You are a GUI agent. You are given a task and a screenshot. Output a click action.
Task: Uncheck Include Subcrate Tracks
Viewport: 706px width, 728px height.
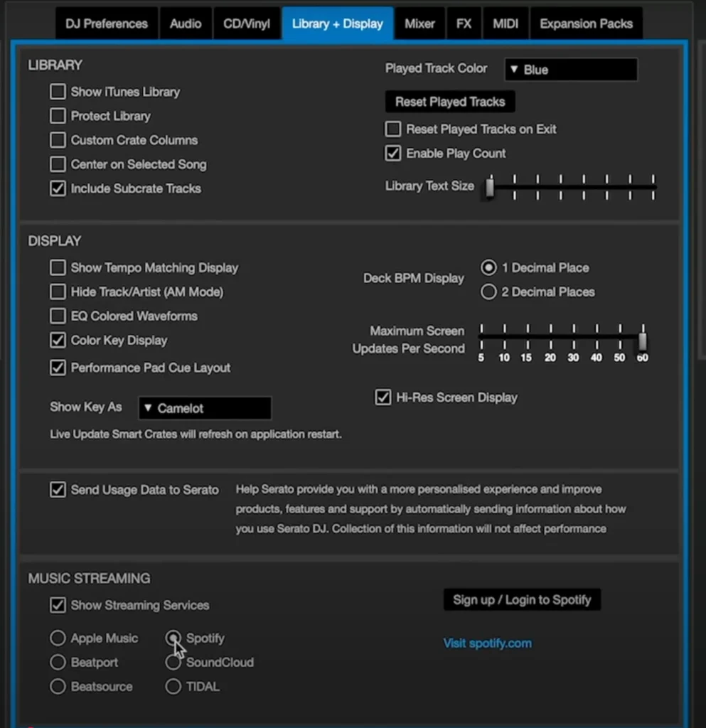(x=58, y=188)
